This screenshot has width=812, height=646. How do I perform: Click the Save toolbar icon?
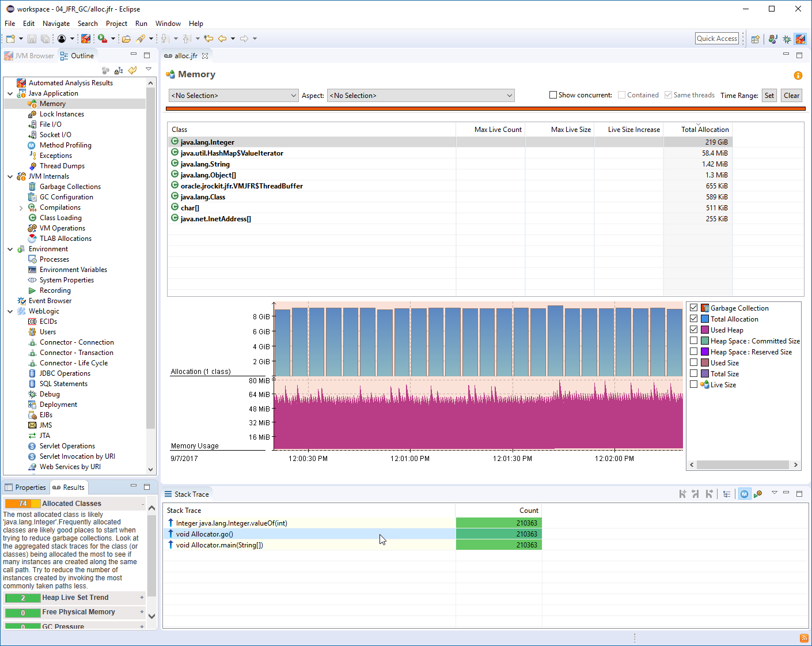pyautogui.click(x=32, y=39)
